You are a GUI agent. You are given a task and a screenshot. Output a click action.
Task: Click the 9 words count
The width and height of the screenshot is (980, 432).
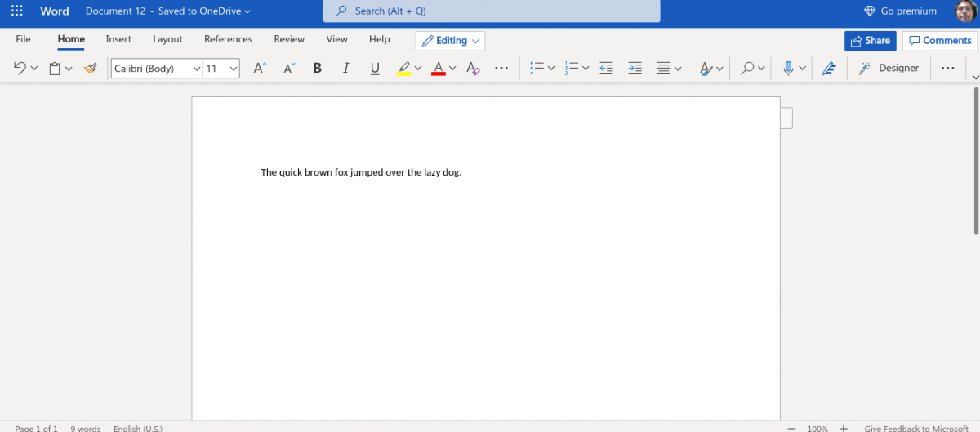pyautogui.click(x=85, y=428)
